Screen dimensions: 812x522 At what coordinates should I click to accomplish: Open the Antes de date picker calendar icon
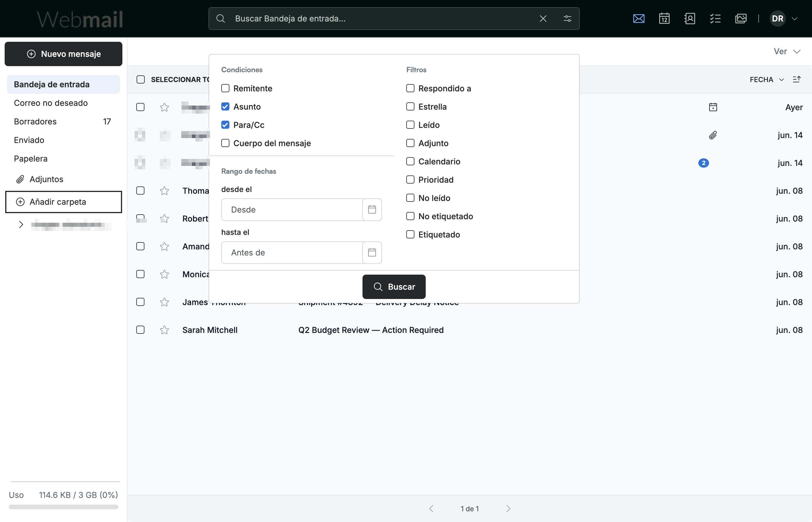click(x=372, y=253)
